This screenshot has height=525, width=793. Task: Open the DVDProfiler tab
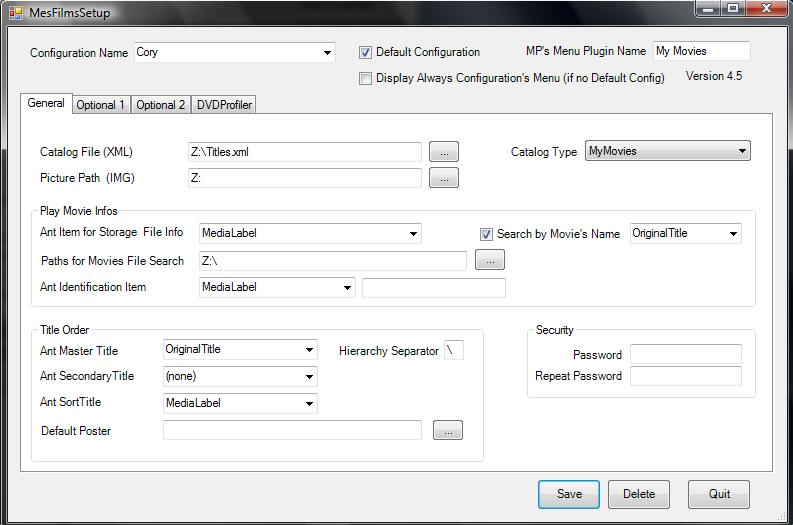click(224, 105)
